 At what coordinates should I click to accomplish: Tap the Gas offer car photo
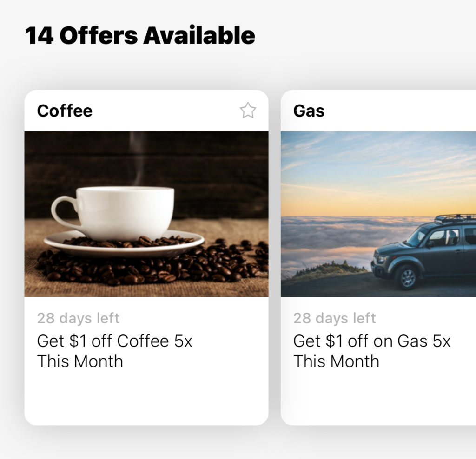[378, 214]
